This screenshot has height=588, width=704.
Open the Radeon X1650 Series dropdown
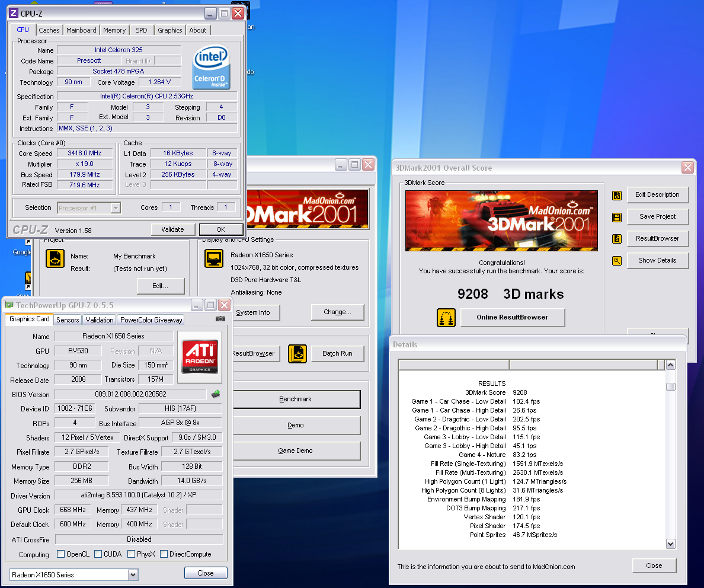[x=133, y=574]
